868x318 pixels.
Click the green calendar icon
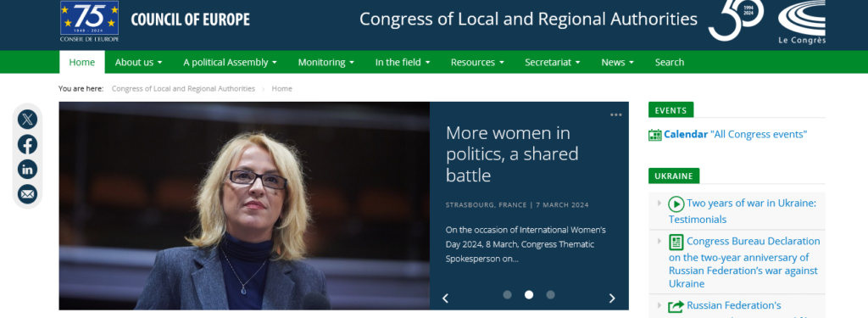(655, 135)
